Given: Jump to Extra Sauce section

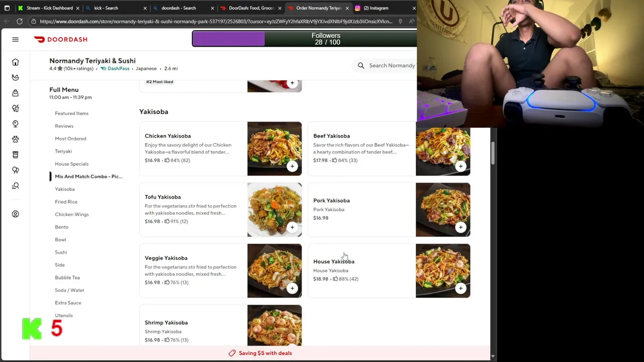Looking at the screenshot, I should (68, 303).
